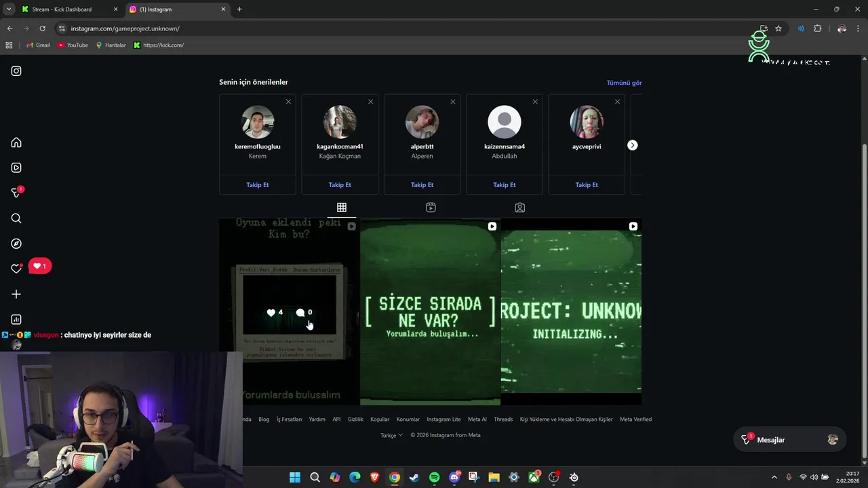
Task: Open kagankocman41 profile picture
Action: point(340,122)
